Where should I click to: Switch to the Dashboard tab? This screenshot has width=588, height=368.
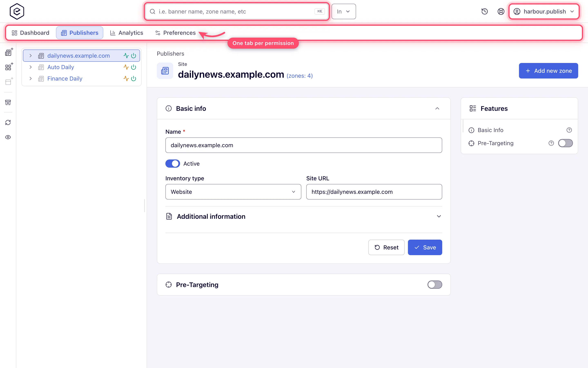pos(31,33)
